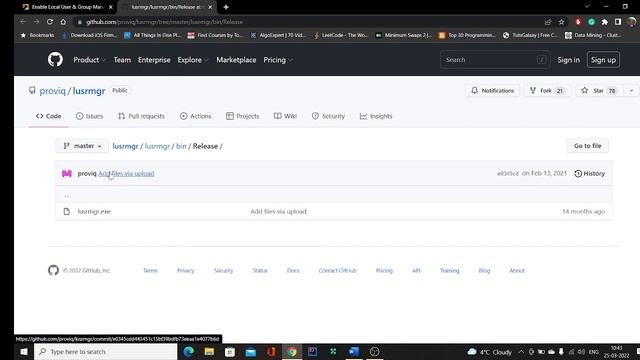The width and height of the screenshot is (640, 360).
Task: Sign in to GitHub
Action: click(x=568, y=60)
